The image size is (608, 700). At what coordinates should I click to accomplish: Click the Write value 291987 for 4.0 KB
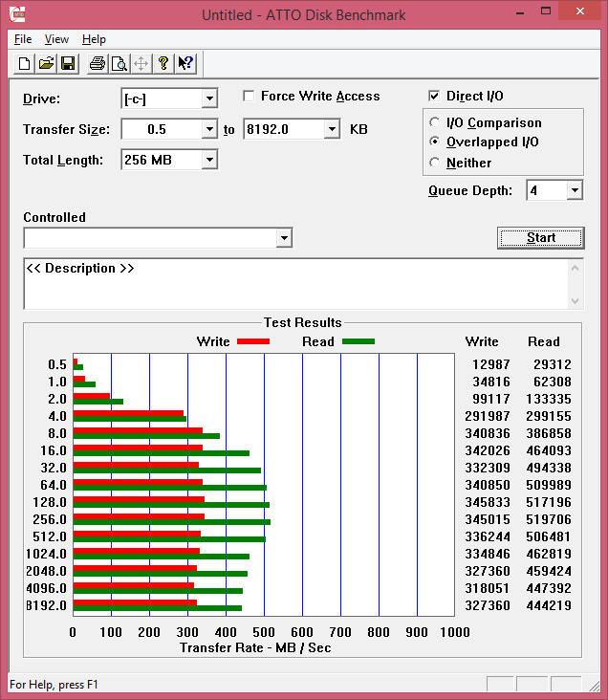click(x=487, y=416)
